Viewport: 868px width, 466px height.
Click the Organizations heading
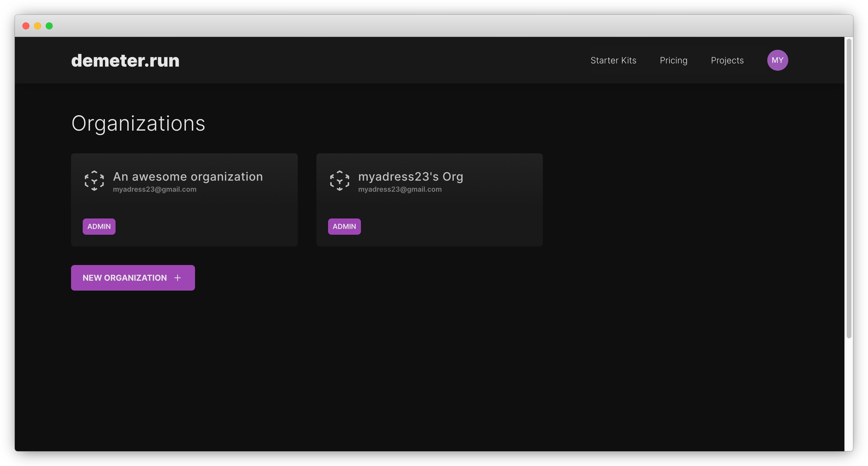pos(138,124)
